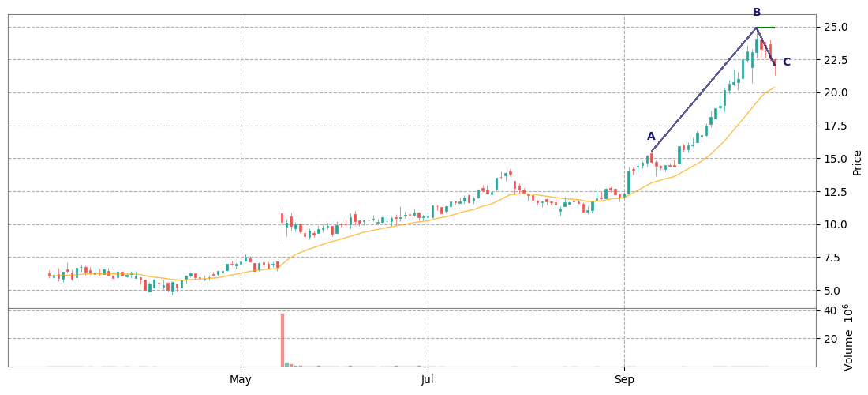Click the 5.0 price tick label

point(832,291)
